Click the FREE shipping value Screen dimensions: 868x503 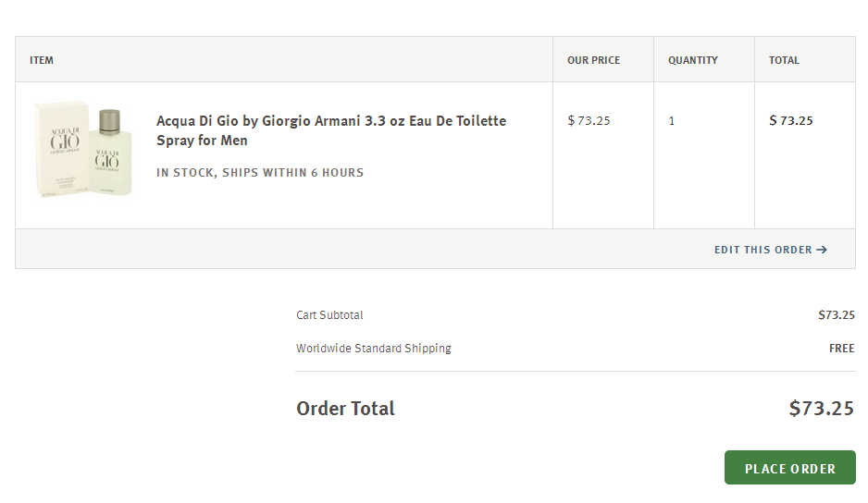point(841,349)
